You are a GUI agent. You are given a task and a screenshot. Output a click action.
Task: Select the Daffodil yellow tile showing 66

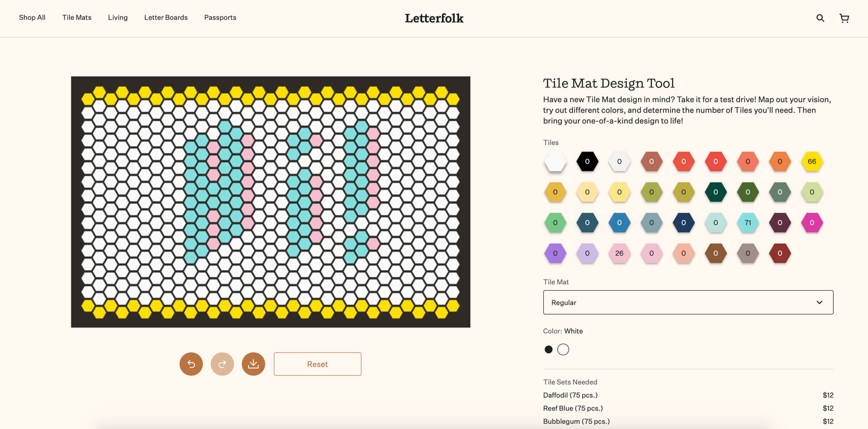point(812,161)
